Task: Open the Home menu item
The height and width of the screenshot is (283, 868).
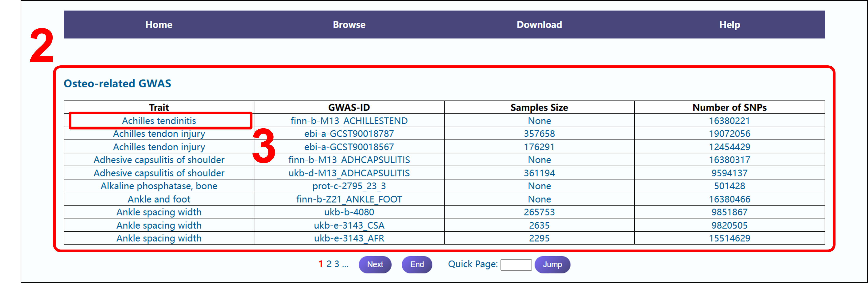Action: [159, 25]
